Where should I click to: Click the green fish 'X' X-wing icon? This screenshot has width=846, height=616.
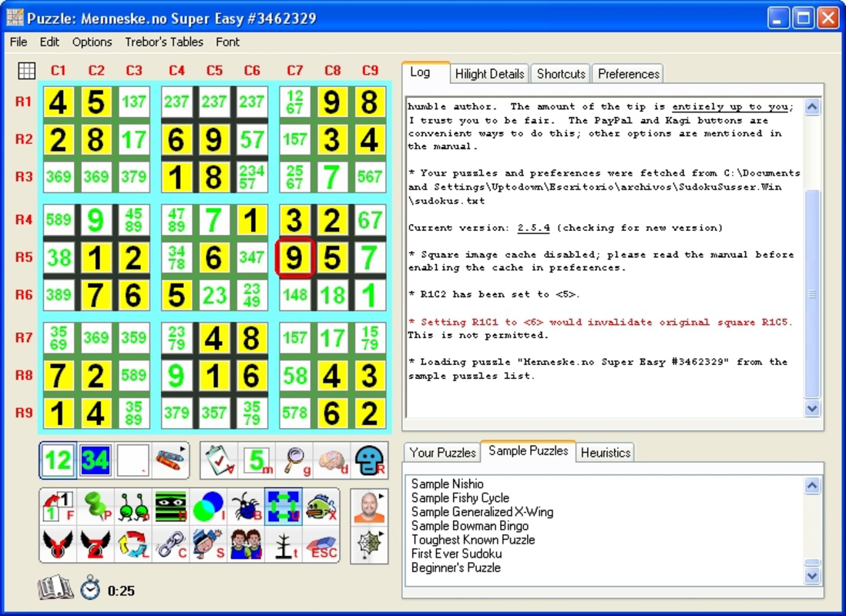click(321, 507)
